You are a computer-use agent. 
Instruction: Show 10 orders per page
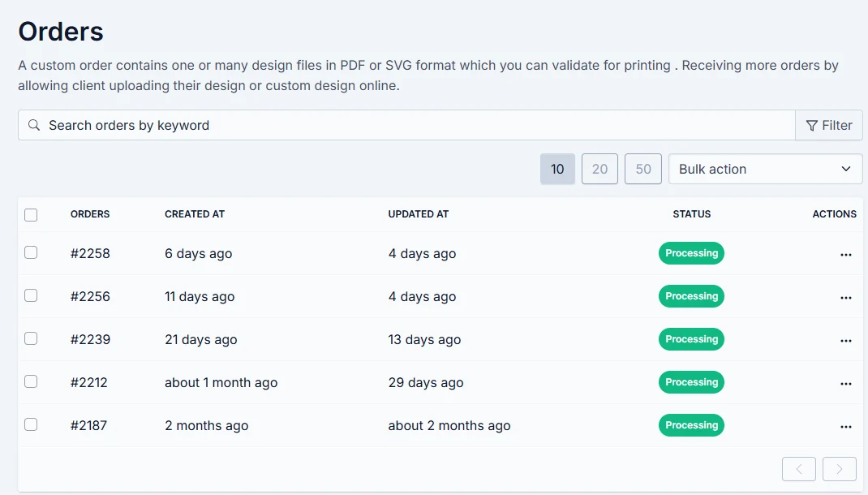coord(557,169)
